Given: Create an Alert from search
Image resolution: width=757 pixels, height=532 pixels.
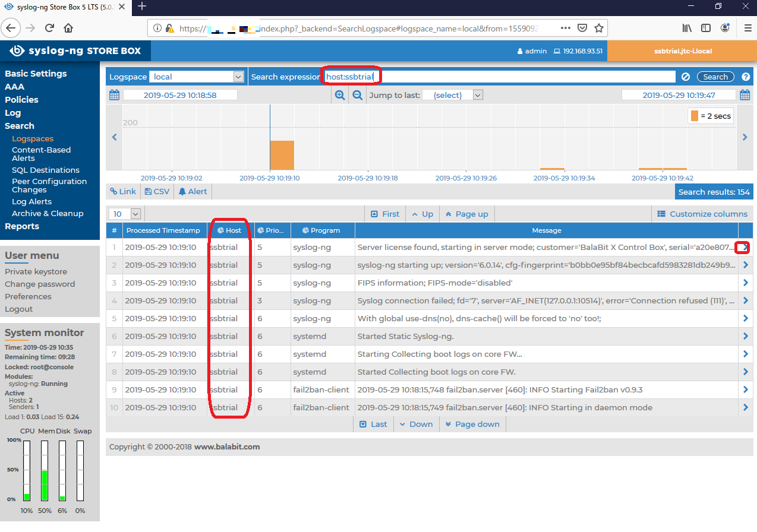Looking at the screenshot, I should click(193, 191).
